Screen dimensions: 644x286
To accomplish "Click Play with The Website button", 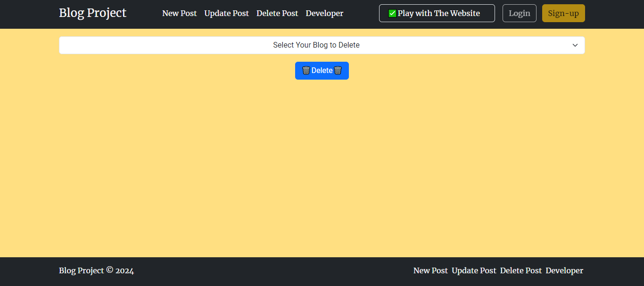I will click(x=437, y=13).
